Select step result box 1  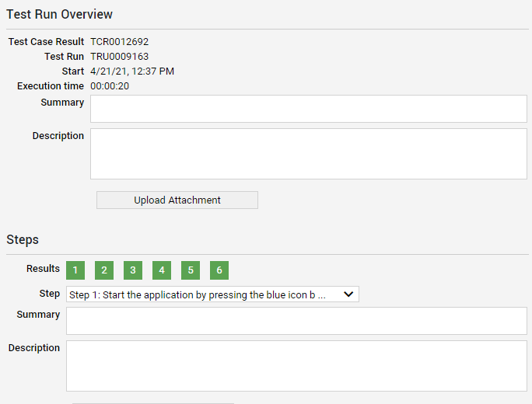75,270
